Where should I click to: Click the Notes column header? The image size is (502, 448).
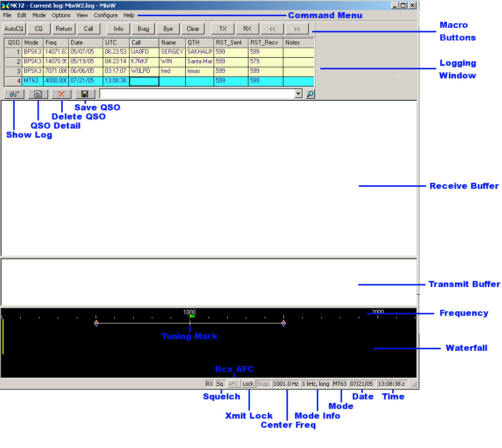pos(299,43)
